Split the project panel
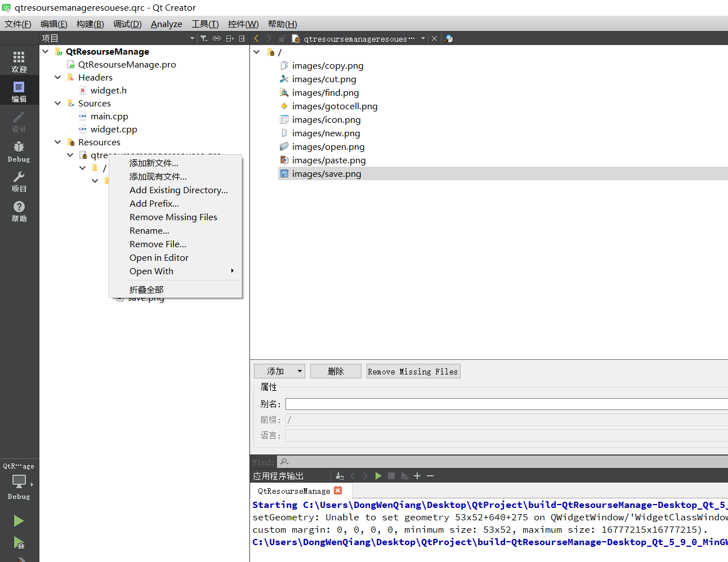728x562 pixels. pyautogui.click(x=230, y=38)
